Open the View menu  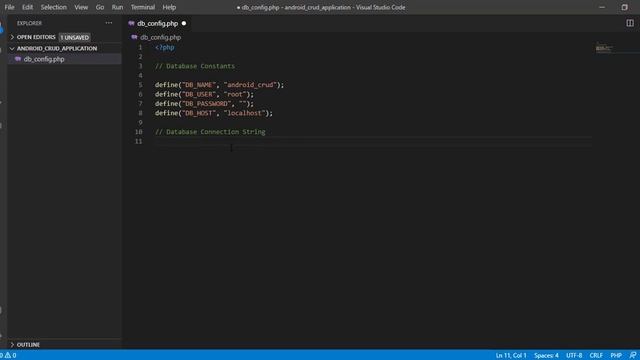coord(81,7)
